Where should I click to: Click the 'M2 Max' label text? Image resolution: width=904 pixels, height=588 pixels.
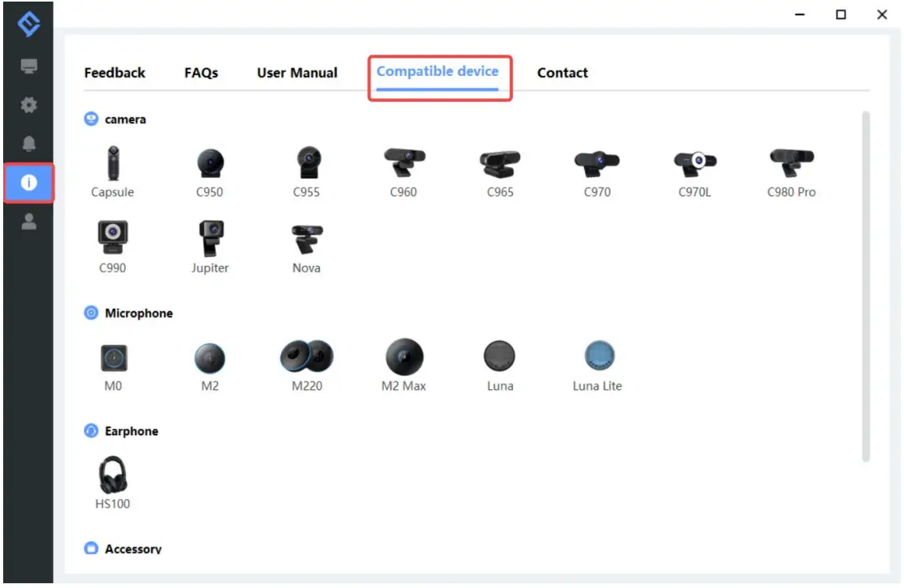pyautogui.click(x=404, y=385)
